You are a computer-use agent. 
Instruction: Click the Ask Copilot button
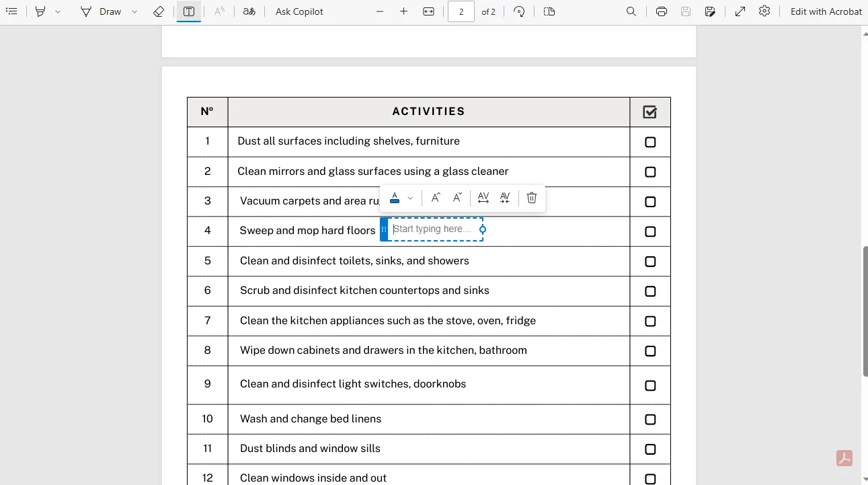click(x=299, y=11)
